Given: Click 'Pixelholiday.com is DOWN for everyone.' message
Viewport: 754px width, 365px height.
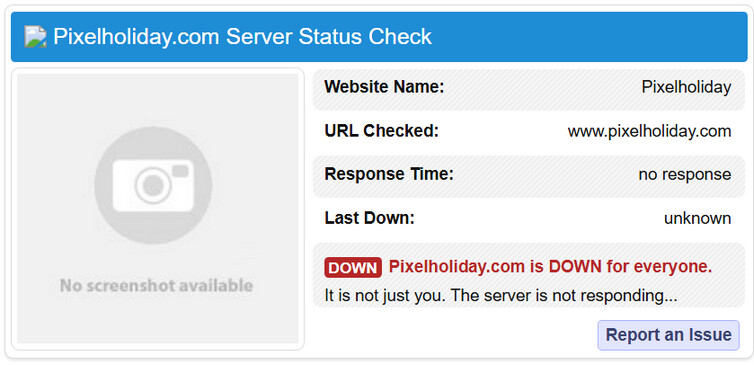Looking at the screenshot, I should (x=550, y=266).
